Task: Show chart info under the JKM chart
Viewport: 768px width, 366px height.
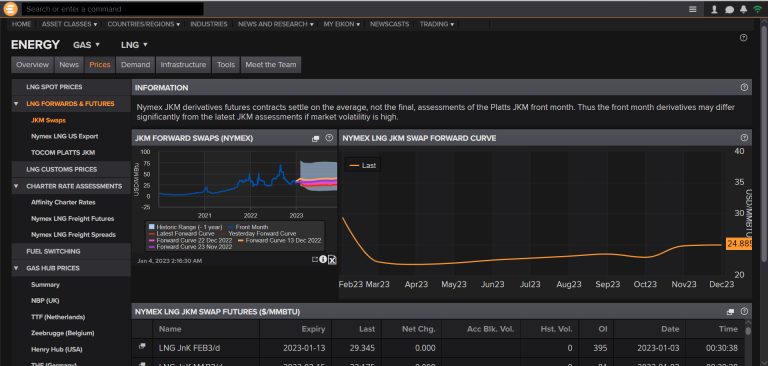Action: coord(323,259)
